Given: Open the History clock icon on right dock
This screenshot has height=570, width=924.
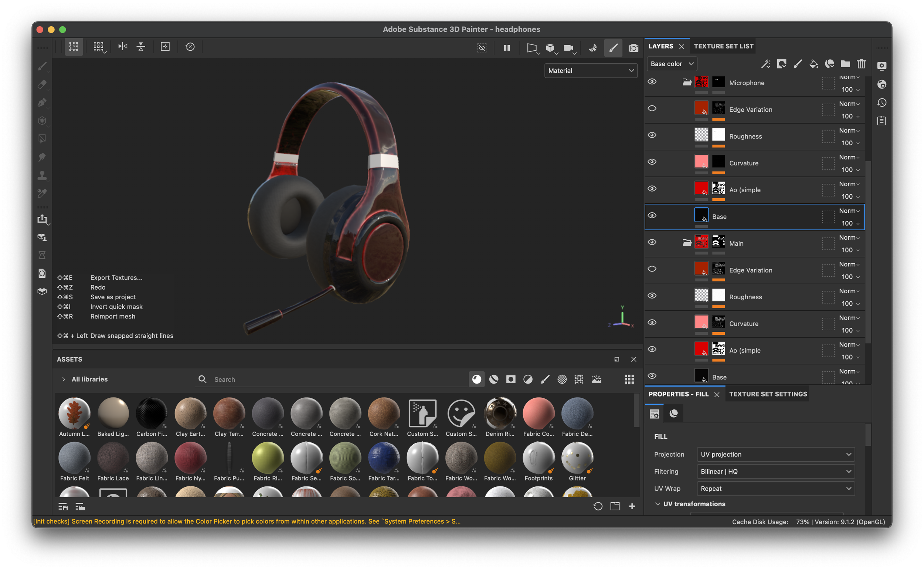Looking at the screenshot, I should click(881, 102).
